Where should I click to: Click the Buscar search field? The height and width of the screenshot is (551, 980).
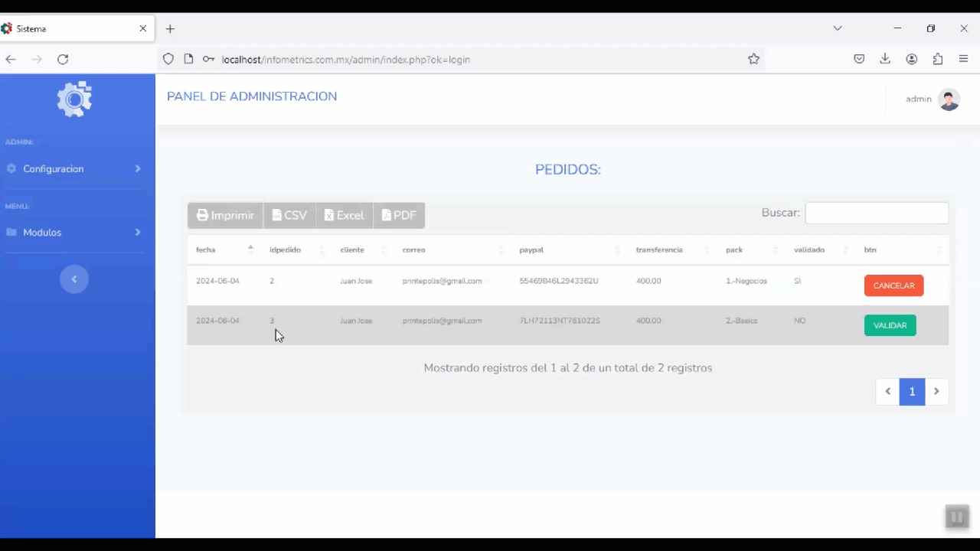pos(877,213)
